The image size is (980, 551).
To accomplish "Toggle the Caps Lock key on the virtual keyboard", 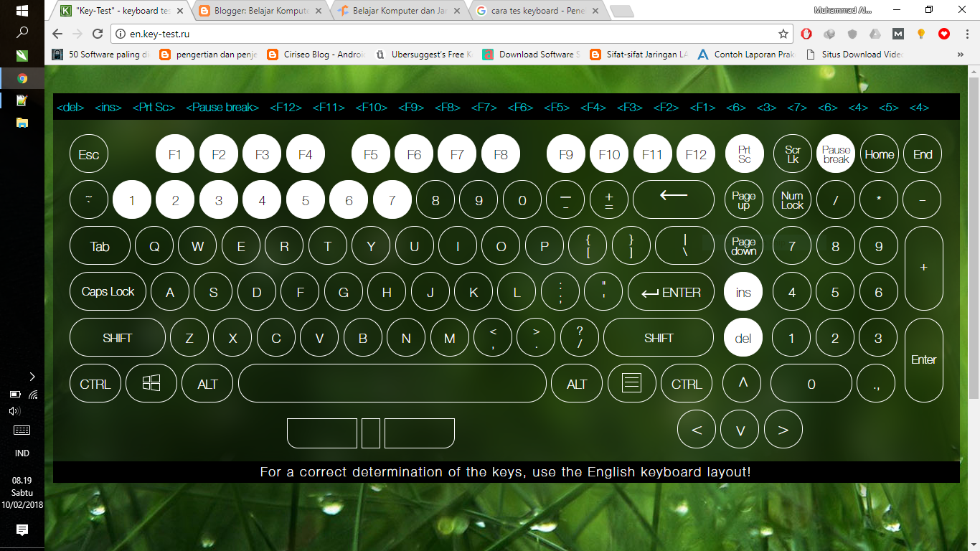I will coord(107,291).
